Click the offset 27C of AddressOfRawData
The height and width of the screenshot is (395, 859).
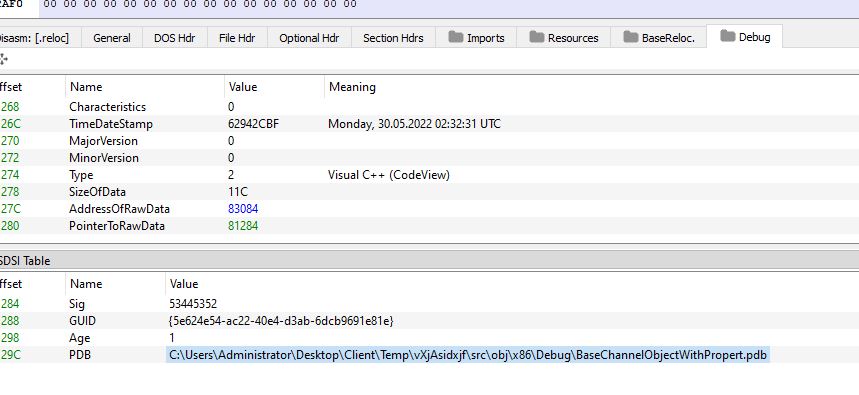(x=10, y=209)
